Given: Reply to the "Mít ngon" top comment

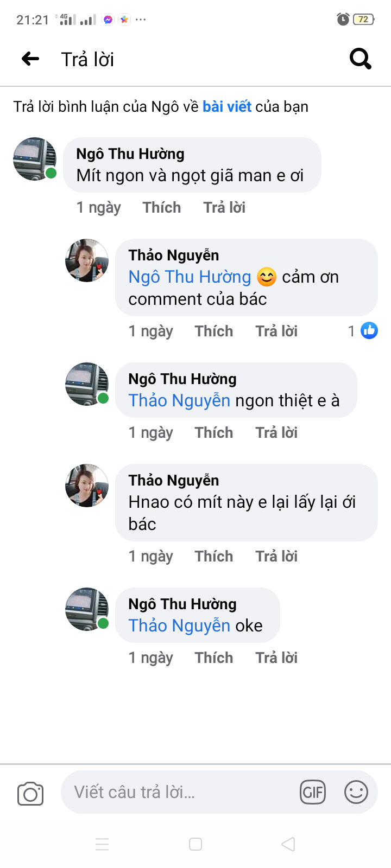Looking at the screenshot, I should tap(224, 207).
